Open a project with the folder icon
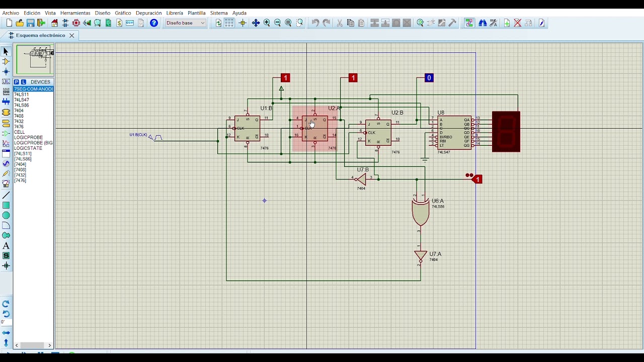 [20, 23]
